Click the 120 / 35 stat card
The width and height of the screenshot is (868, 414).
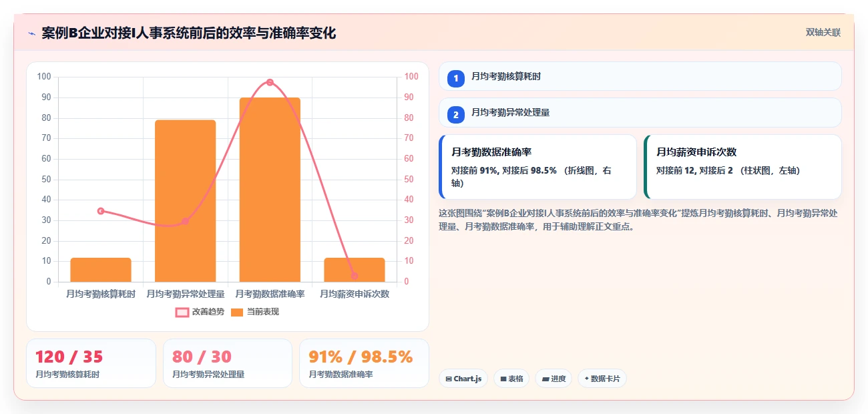[91, 363]
